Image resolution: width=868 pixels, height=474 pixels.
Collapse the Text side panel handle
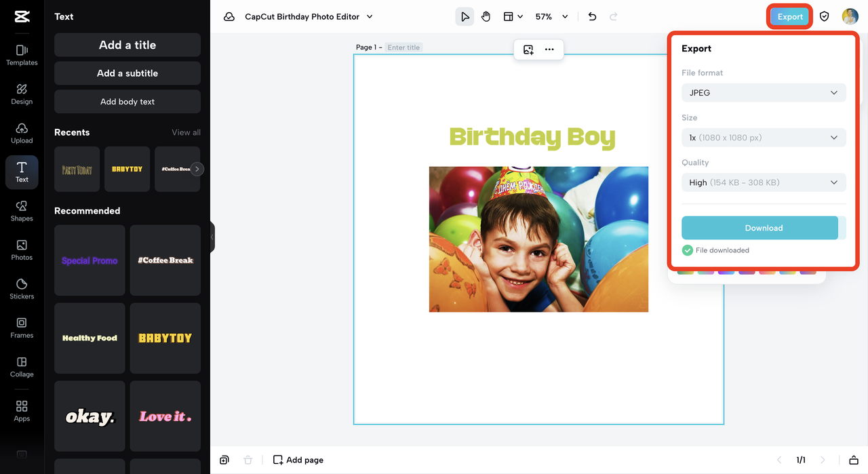[x=212, y=237]
